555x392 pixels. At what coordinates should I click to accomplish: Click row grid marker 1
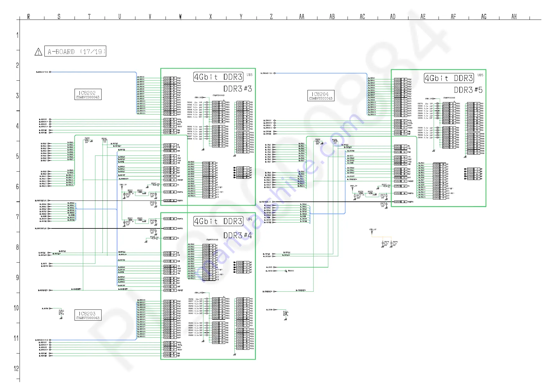tap(17, 35)
